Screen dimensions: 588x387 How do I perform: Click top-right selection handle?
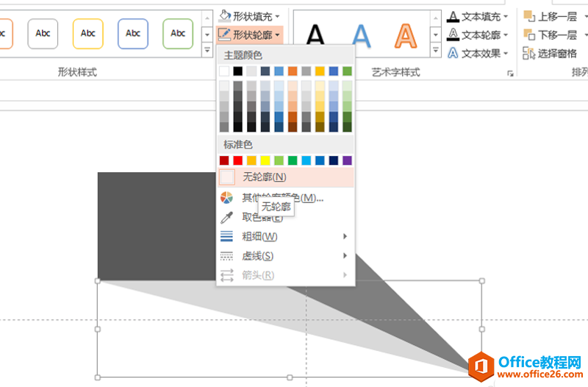(482, 281)
